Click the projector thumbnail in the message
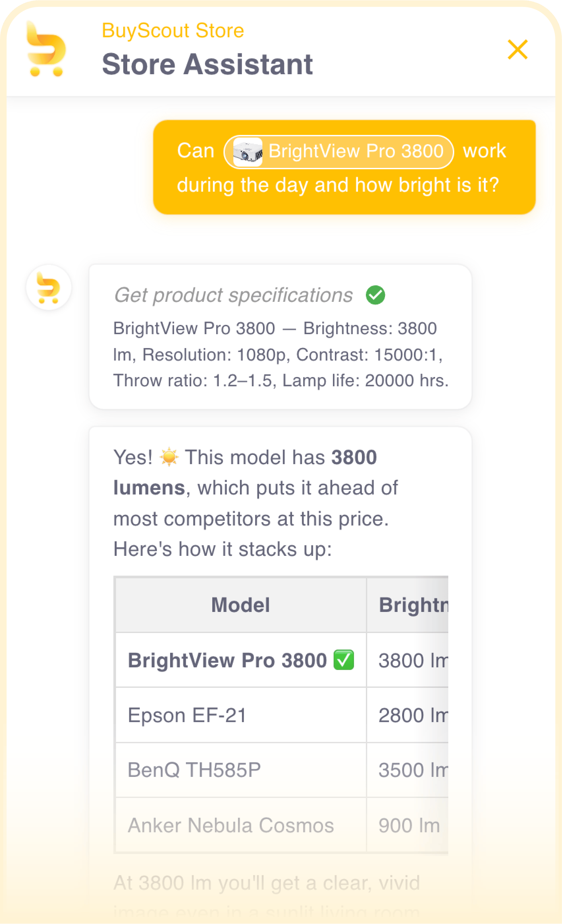562x924 pixels. (247, 152)
